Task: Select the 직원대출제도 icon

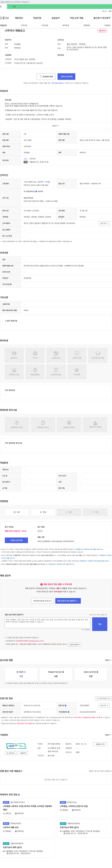Action: (35, 372)
